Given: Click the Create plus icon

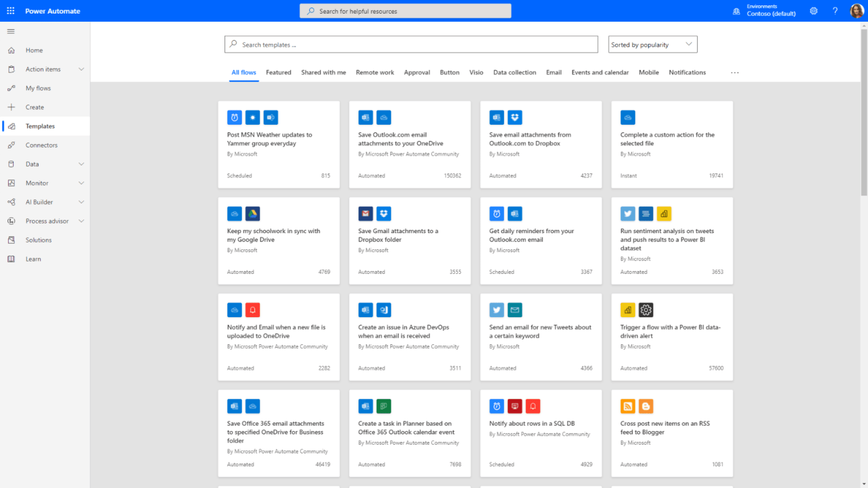Looking at the screenshot, I should click(11, 107).
